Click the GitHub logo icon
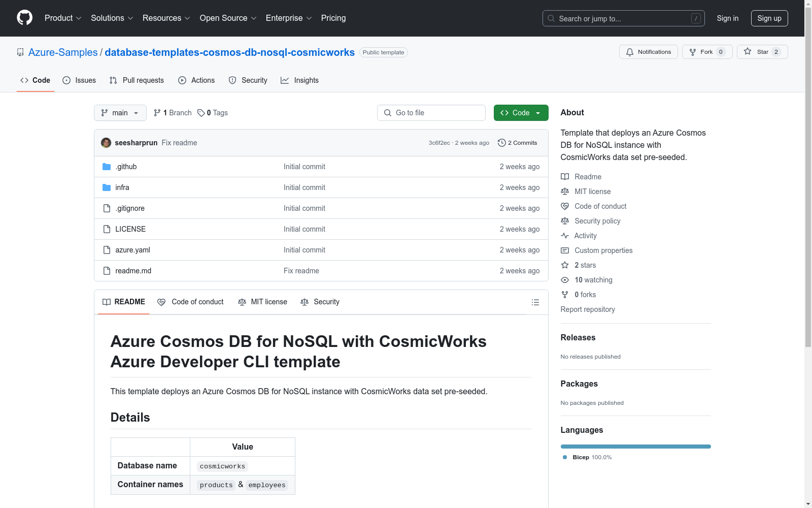Image resolution: width=812 pixels, height=508 pixels. pyautogui.click(x=24, y=18)
